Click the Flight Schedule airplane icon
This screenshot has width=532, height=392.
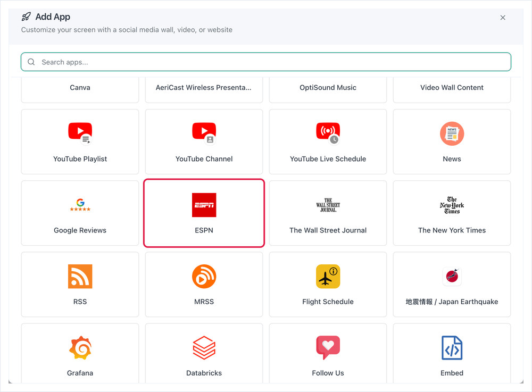(328, 277)
